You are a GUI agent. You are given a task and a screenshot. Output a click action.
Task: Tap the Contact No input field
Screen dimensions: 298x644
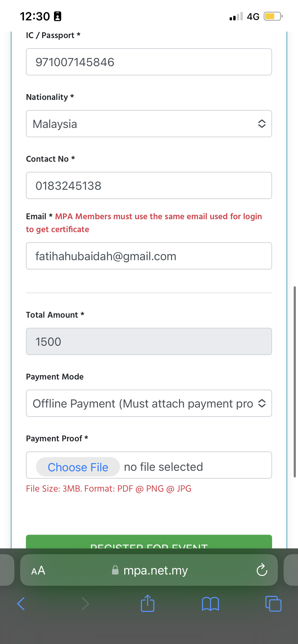pos(149,185)
